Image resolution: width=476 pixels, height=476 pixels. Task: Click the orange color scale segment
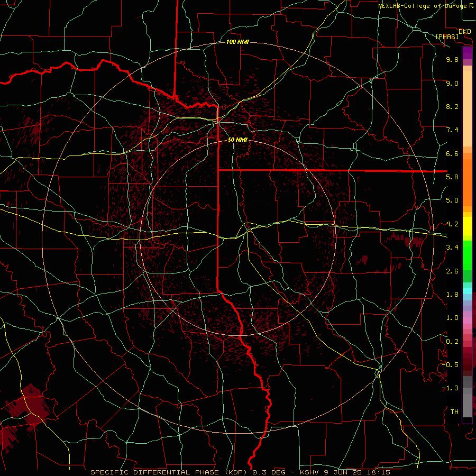coord(467,183)
